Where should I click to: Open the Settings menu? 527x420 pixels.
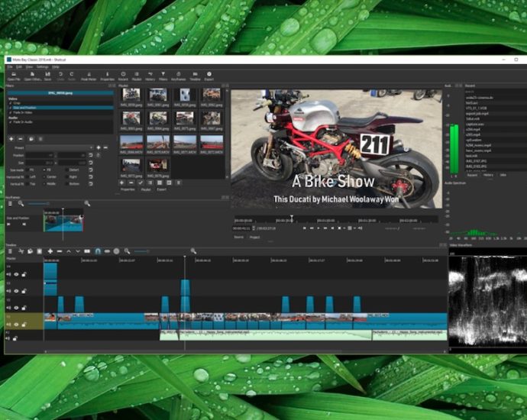point(42,67)
